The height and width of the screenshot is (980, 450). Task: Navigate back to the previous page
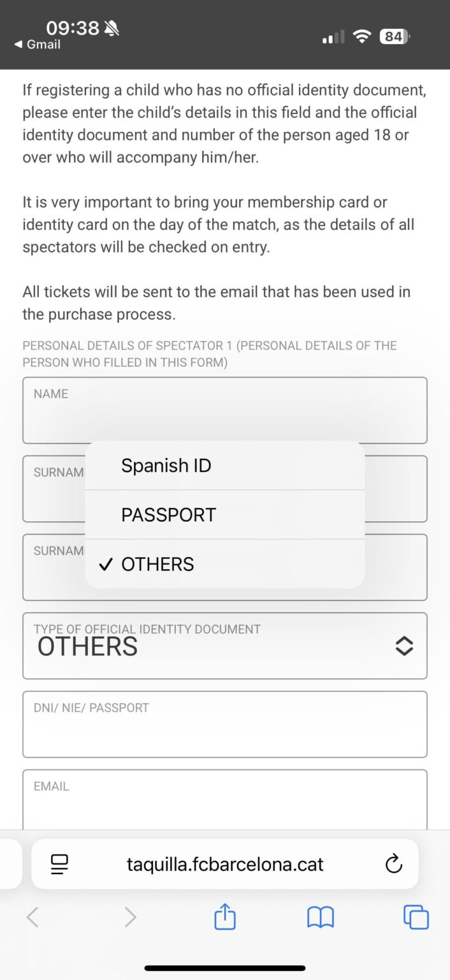point(33,917)
